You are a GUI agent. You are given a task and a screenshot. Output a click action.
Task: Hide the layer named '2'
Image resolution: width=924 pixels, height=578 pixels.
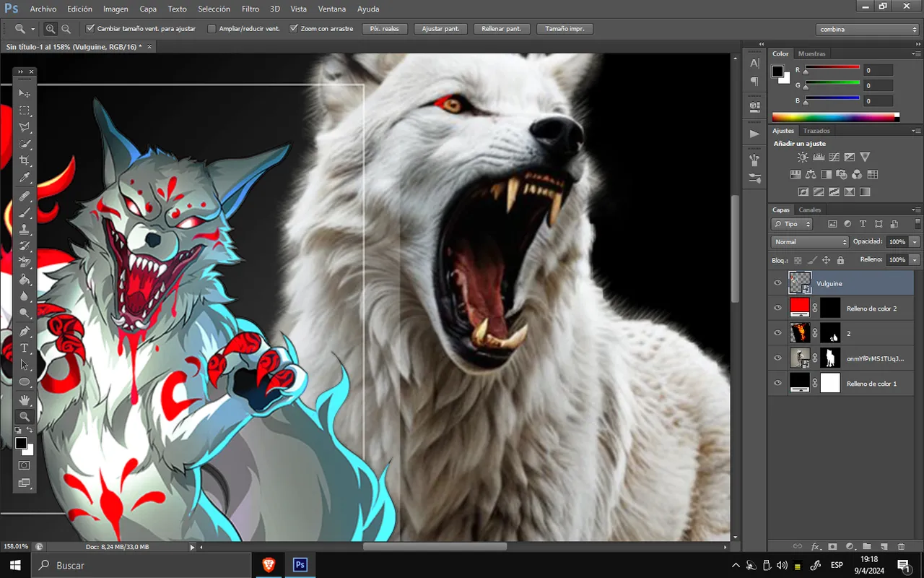(x=777, y=333)
